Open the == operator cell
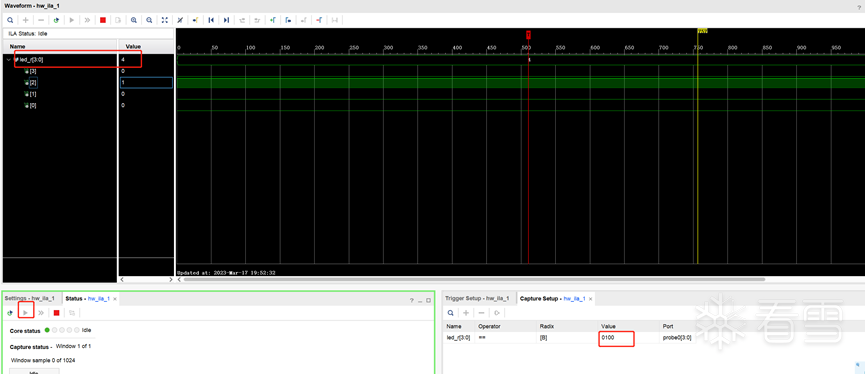This screenshot has height=374, width=865. click(x=505, y=338)
